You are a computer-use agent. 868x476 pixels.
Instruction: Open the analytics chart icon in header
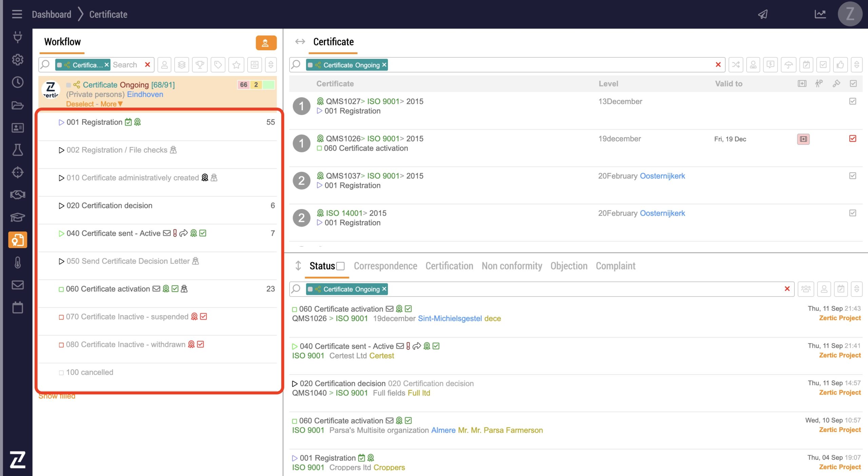[820, 14]
